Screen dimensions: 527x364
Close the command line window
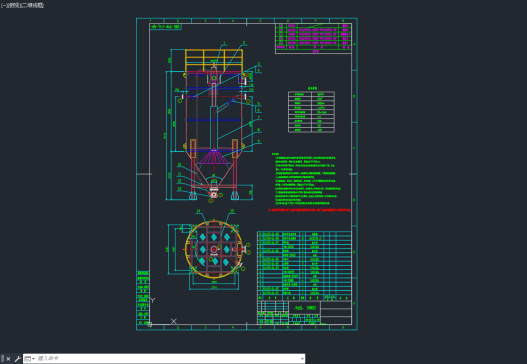click(x=8, y=359)
